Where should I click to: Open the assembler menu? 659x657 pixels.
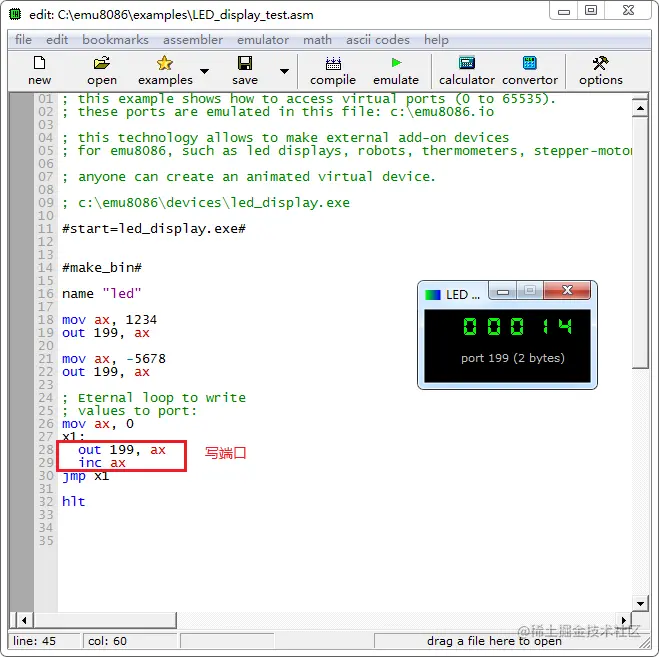tap(193, 40)
